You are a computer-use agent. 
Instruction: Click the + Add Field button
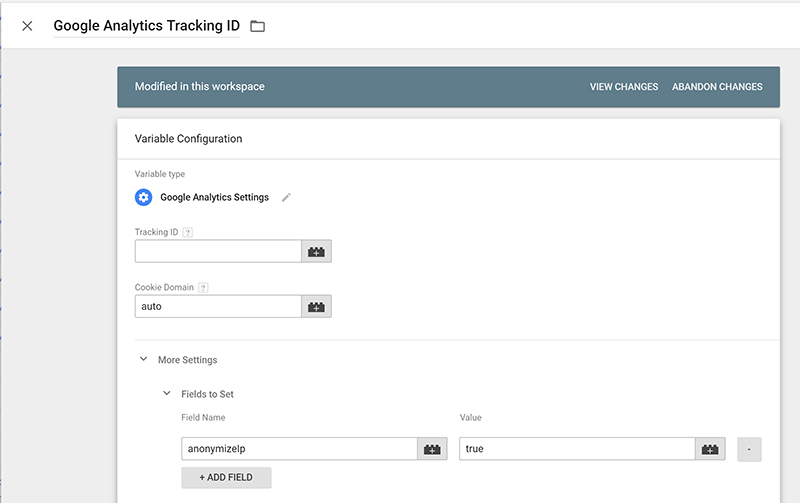[226, 477]
